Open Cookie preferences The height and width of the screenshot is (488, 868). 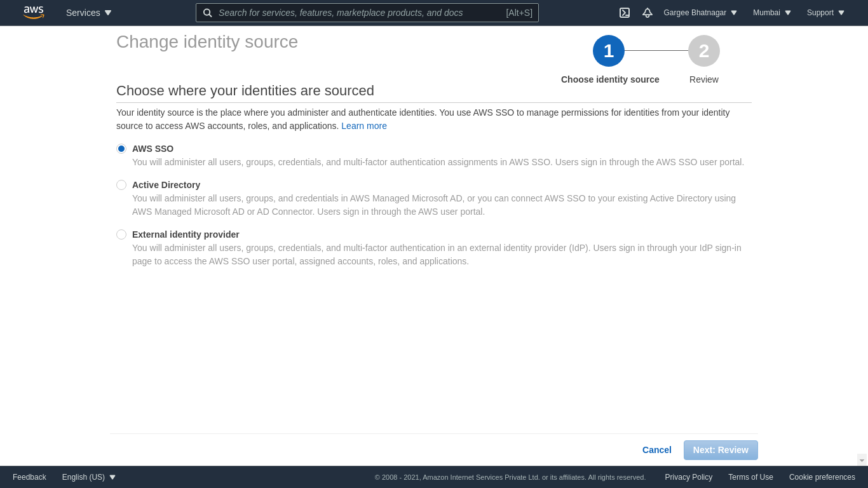click(x=822, y=477)
